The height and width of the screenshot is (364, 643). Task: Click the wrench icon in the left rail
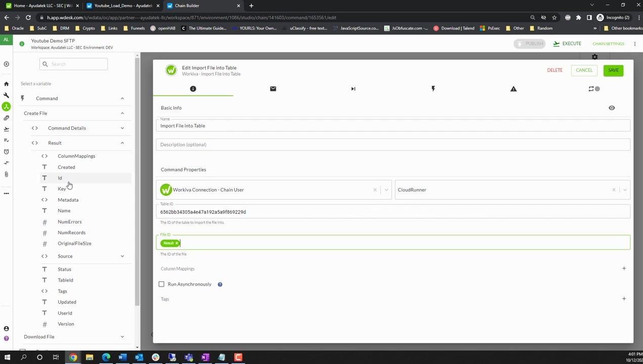[6, 96]
